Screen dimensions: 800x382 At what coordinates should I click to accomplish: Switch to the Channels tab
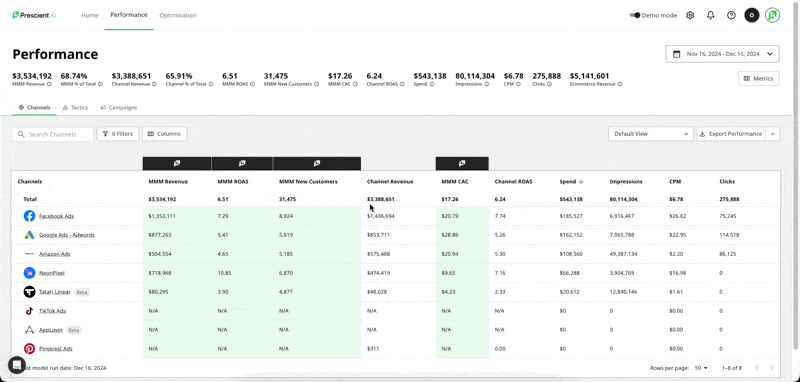[34, 108]
